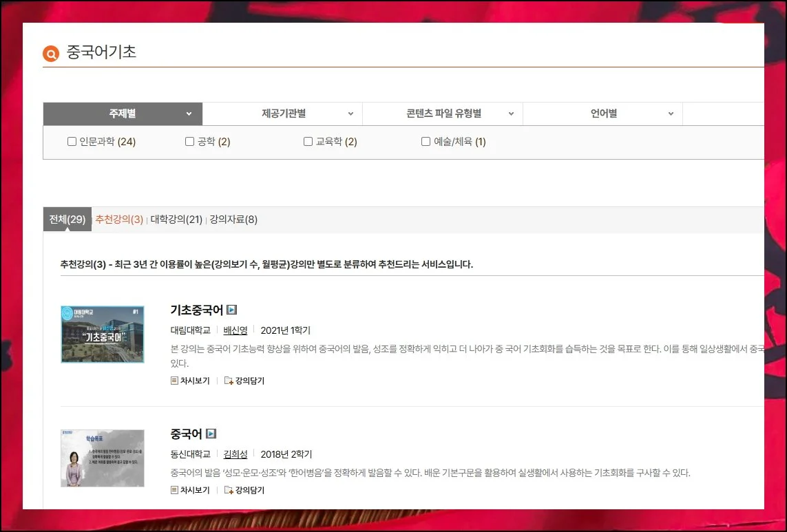Tick the 예술/체육 (1) checkbox
The height and width of the screenshot is (532, 787).
coord(426,142)
